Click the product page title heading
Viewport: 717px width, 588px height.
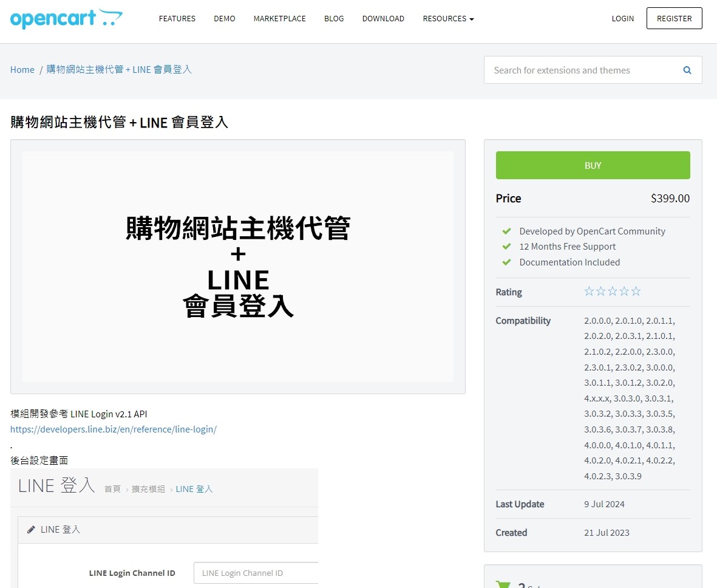pos(119,122)
